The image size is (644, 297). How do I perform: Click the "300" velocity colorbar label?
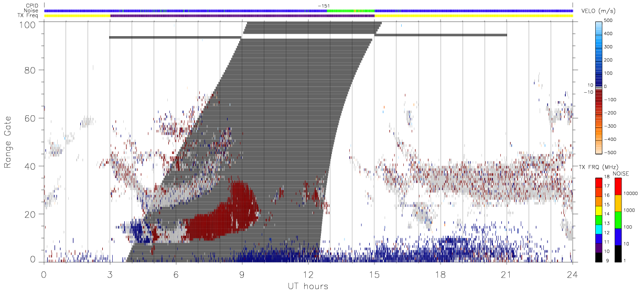[609, 47]
